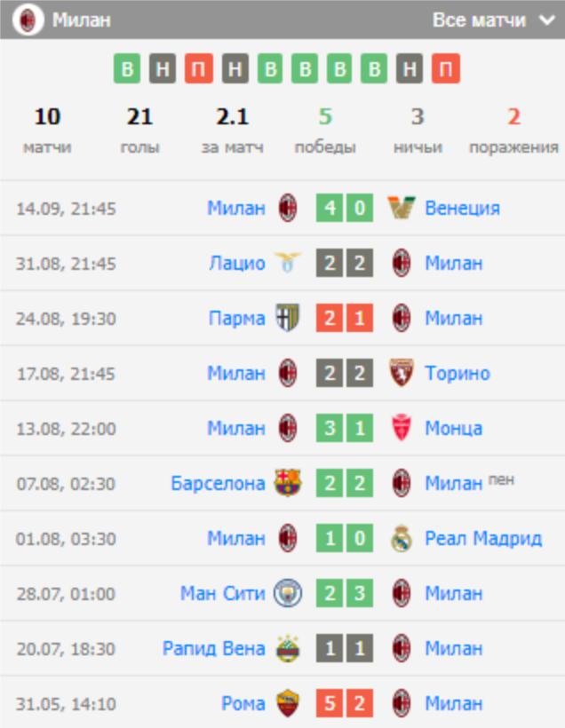The image size is (565, 728).
Task: Click the Venezia club crest
Action: [402, 209]
